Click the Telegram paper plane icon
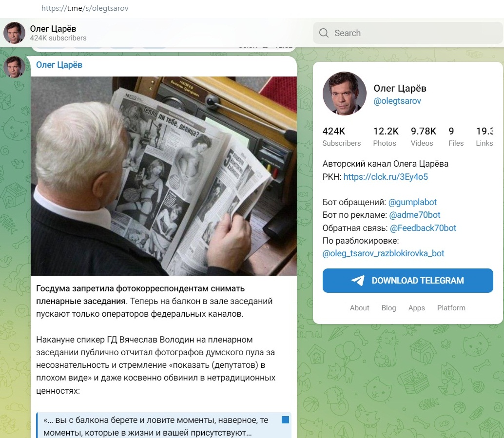 tap(358, 281)
